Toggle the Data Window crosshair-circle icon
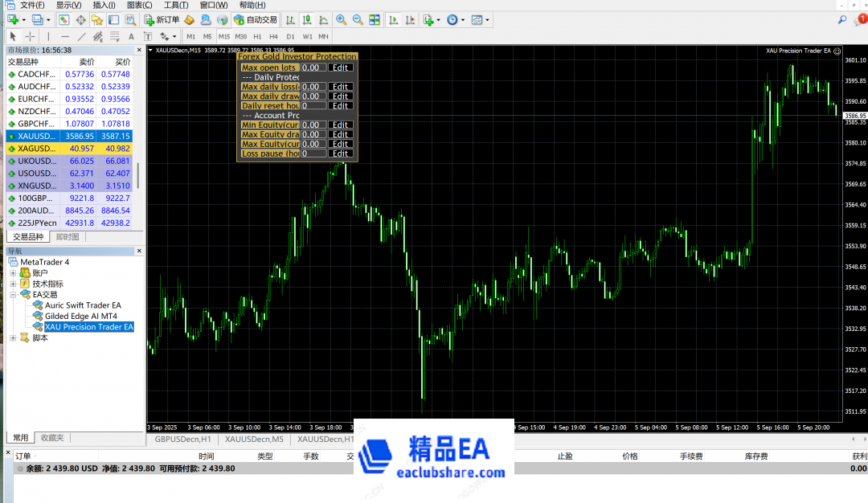 (81, 20)
